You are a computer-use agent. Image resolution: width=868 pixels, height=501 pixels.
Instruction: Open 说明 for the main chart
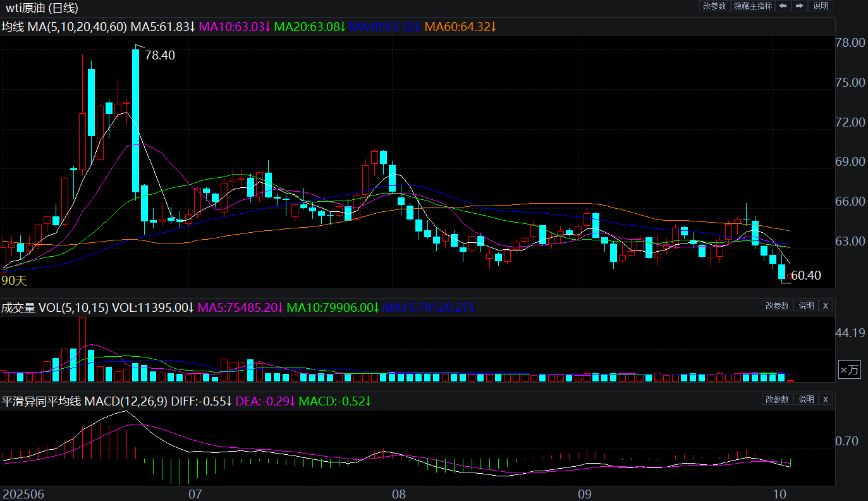821,6
